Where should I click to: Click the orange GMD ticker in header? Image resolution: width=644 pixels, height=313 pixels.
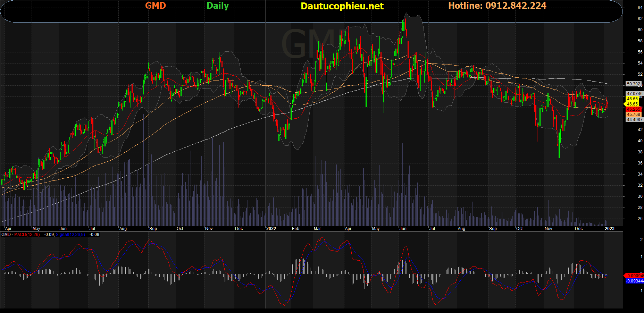click(156, 6)
